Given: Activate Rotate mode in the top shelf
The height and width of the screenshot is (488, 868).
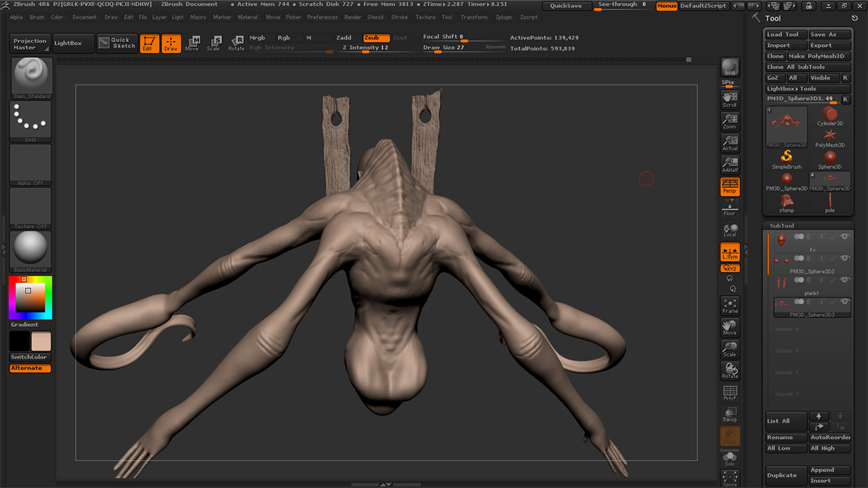Looking at the screenshot, I should [237, 43].
